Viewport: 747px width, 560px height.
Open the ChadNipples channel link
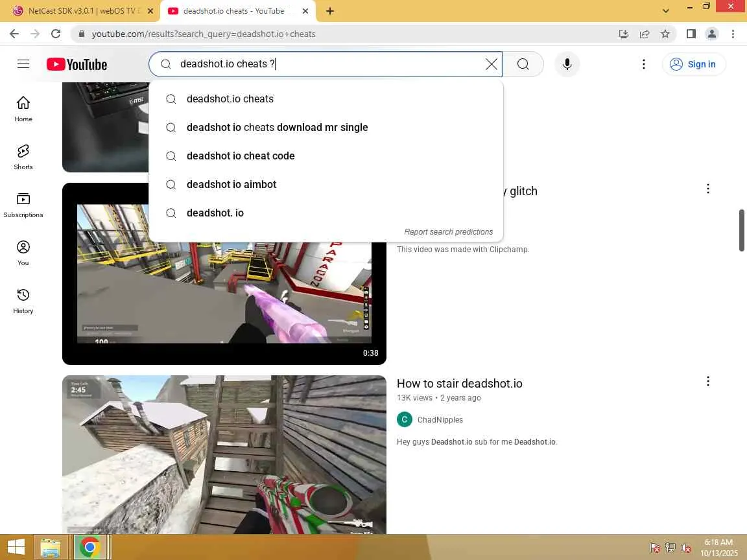pyautogui.click(x=440, y=419)
